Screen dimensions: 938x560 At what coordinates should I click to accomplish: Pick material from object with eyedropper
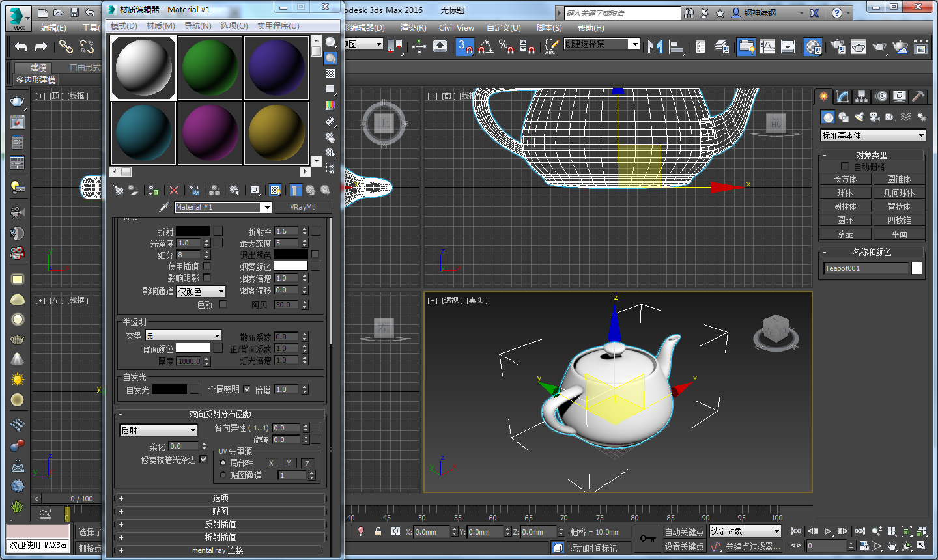tap(164, 207)
